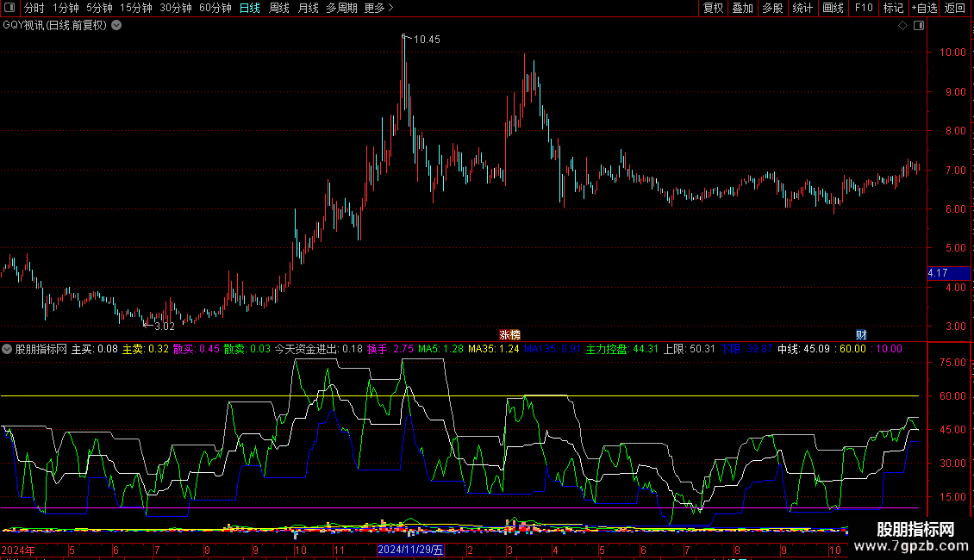The height and width of the screenshot is (560, 974).
Task: Expand the 更多 periods menu
Action: [379, 8]
